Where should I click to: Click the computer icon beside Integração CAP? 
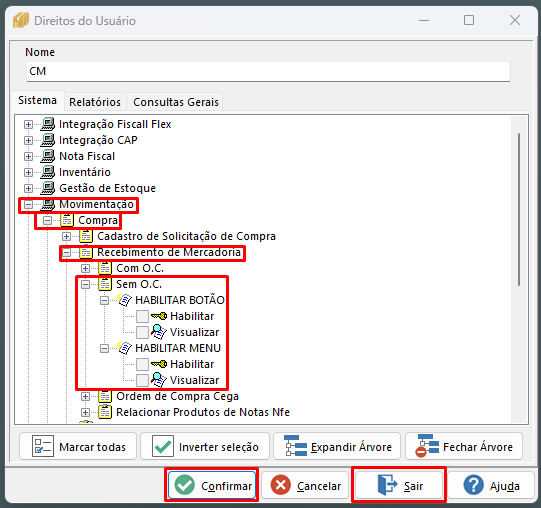coord(48,140)
